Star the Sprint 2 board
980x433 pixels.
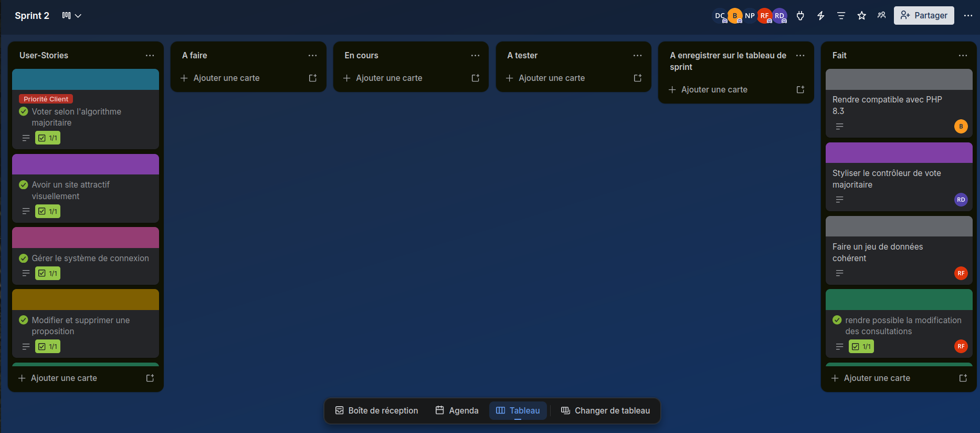click(x=861, y=16)
